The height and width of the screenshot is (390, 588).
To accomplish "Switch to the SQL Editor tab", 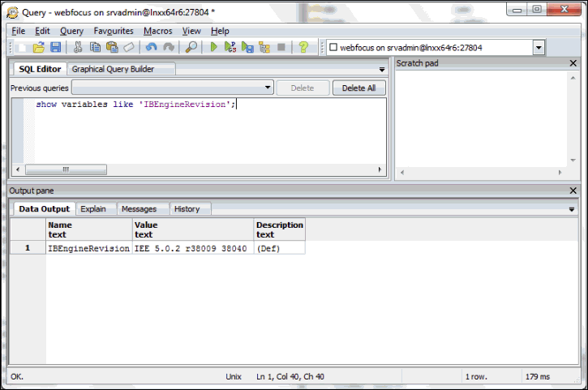I will (x=40, y=69).
